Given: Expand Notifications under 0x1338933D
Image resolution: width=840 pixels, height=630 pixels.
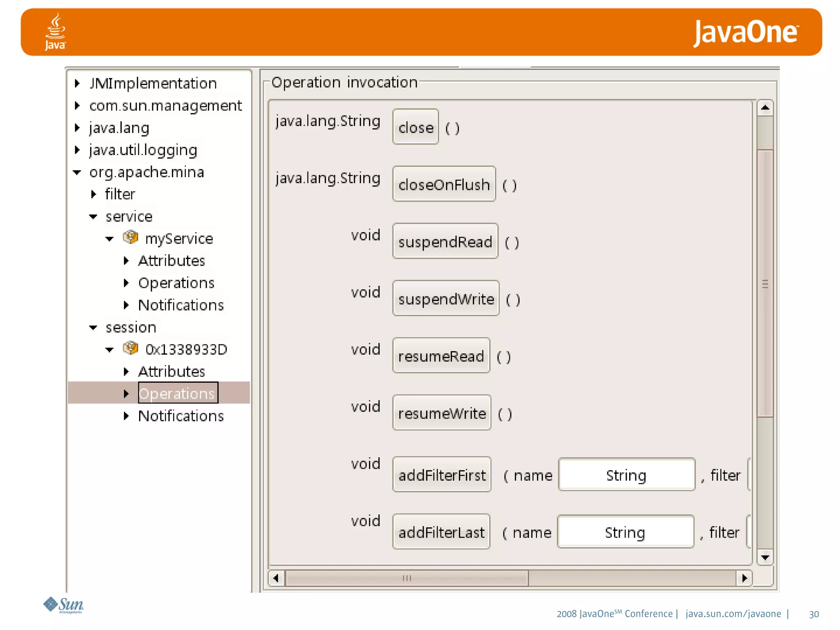Looking at the screenshot, I should 126,416.
